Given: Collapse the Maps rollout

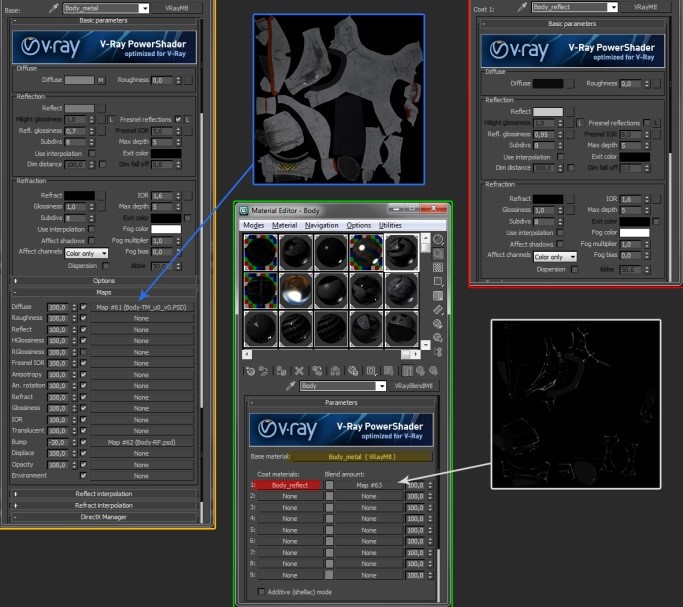Looking at the screenshot, I should tap(104, 293).
